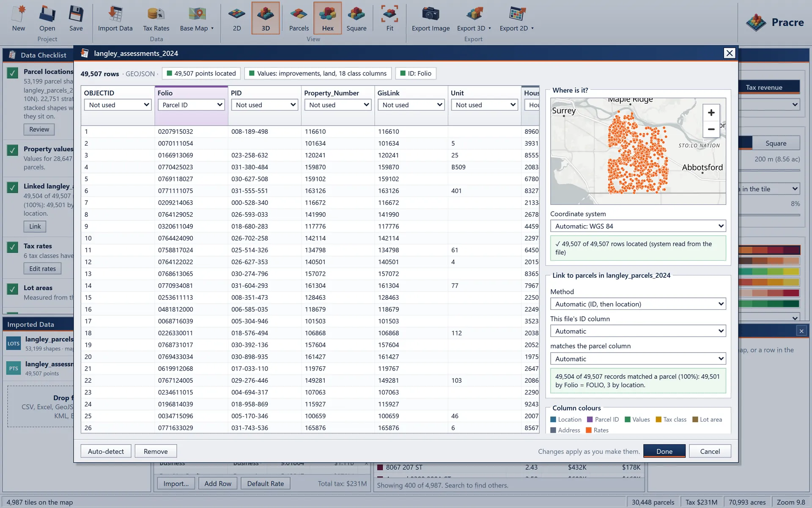Click the Fit to view icon
The height and width of the screenshot is (508, 812).
pyautogui.click(x=390, y=14)
